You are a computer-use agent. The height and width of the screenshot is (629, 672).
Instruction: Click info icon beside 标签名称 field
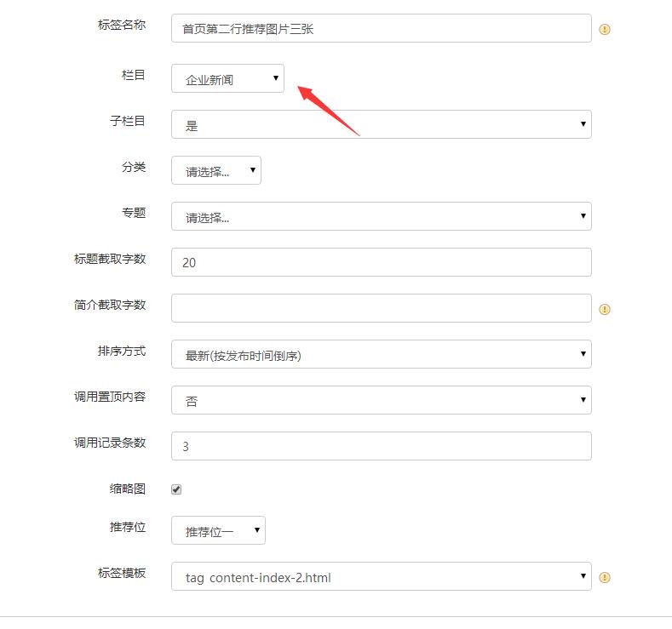coord(605,29)
